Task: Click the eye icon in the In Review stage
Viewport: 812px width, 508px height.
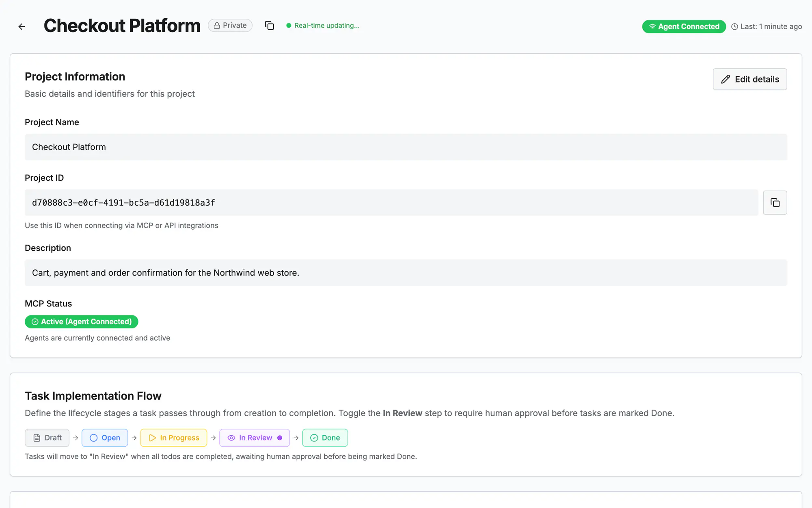Action: coord(231,438)
